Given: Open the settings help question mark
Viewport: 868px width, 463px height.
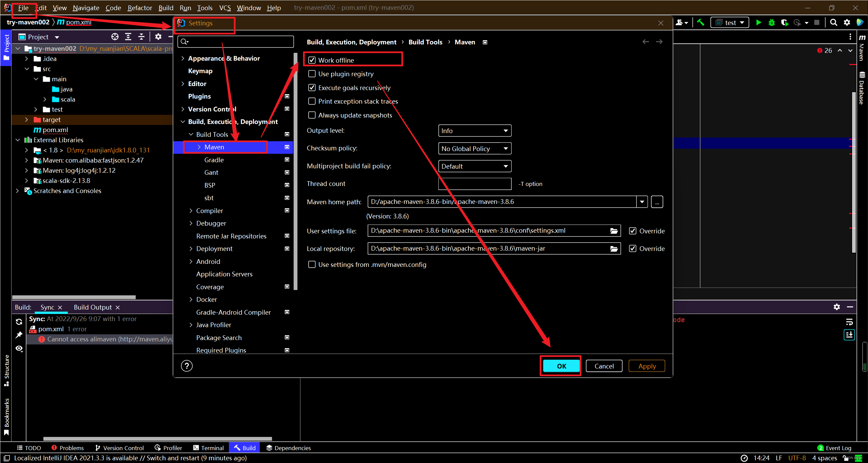Looking at the screenshot, I should point(186,366).
